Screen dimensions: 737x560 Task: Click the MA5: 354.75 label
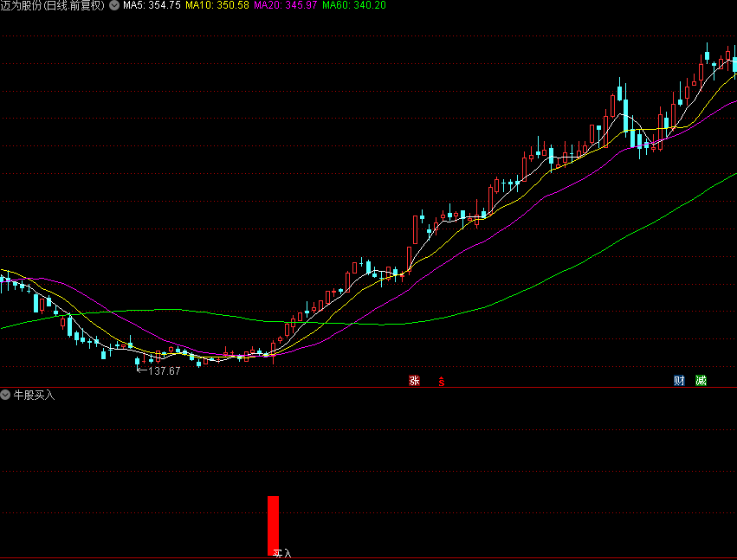point(152,5)
